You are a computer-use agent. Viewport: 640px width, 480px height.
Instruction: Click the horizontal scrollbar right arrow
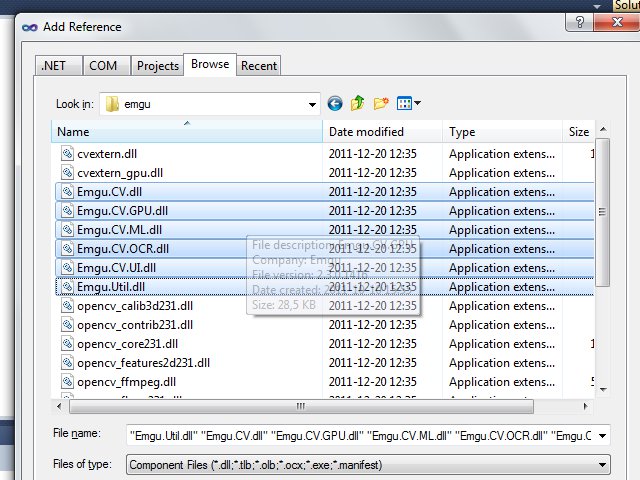pyautogui.click(x=586, y=406)
